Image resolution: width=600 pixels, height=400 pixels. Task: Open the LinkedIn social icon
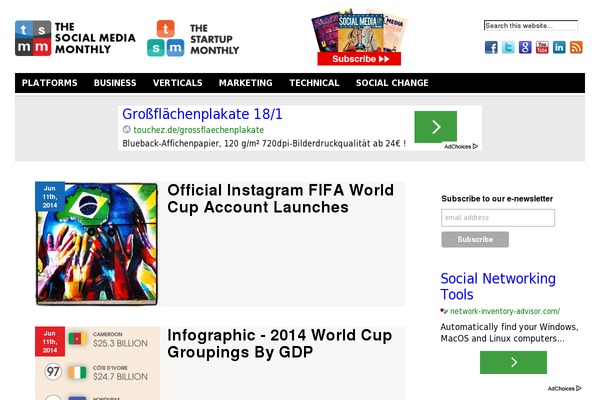tap(559, 47)
